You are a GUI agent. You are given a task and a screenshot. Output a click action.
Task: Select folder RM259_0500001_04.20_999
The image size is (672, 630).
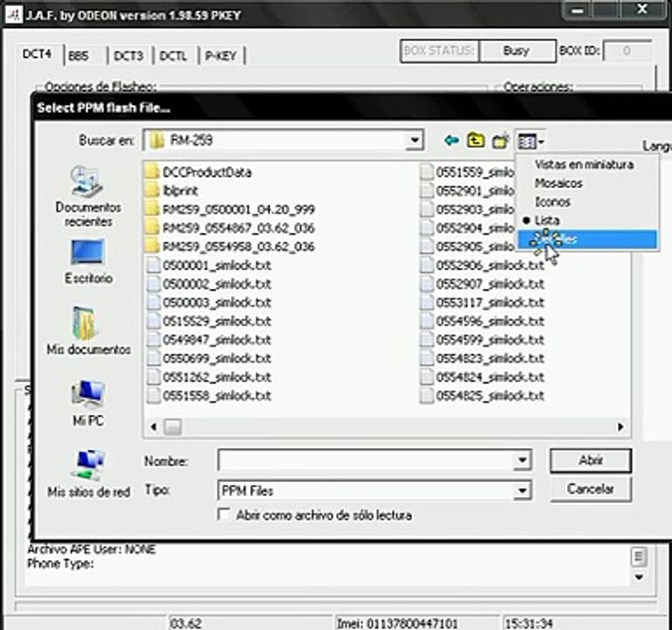[230, 210]
